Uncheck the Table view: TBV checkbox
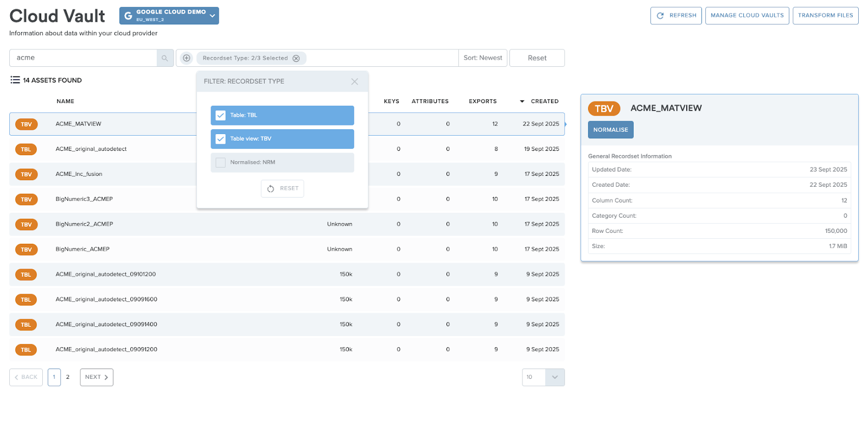 pos(221,139)
